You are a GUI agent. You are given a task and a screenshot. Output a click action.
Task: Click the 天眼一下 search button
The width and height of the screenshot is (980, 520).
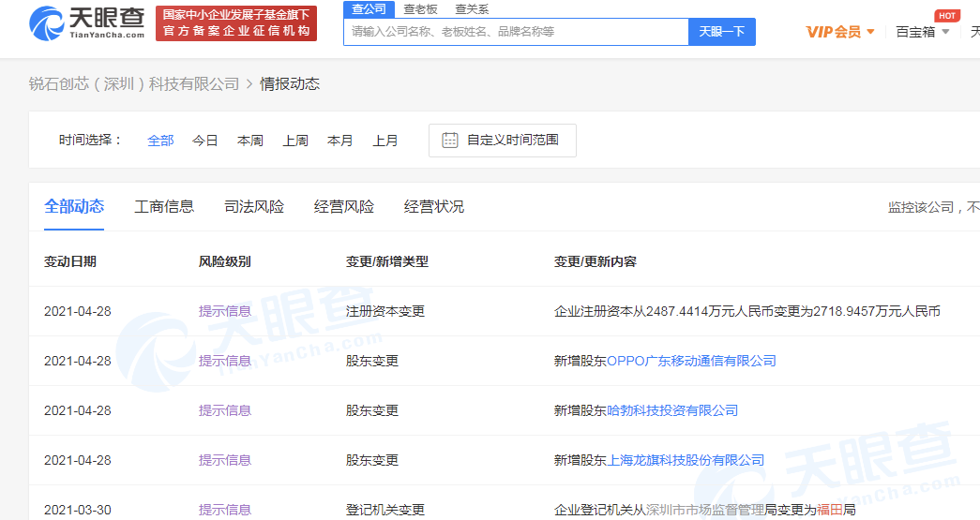(x=722, y=32)
